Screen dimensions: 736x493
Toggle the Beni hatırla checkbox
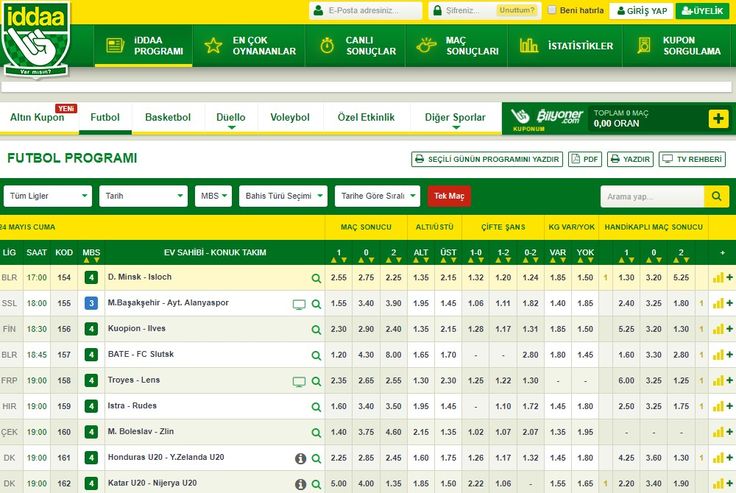click(x=552, y=10)
